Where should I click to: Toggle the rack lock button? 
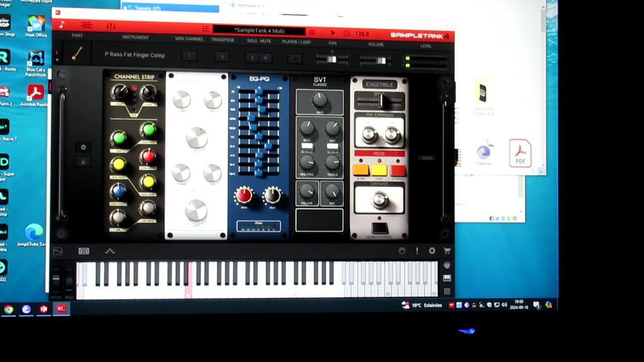pos(83,161)
